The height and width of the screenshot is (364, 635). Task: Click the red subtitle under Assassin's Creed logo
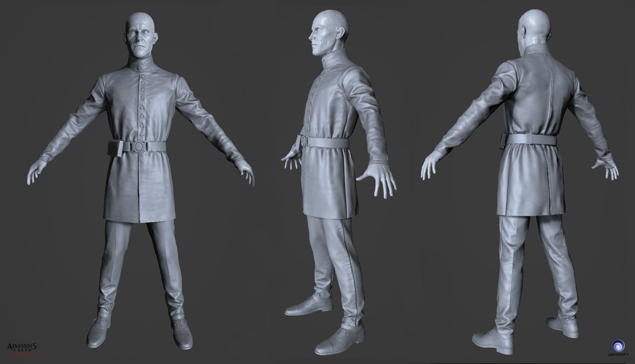click(x=22, y=354)
